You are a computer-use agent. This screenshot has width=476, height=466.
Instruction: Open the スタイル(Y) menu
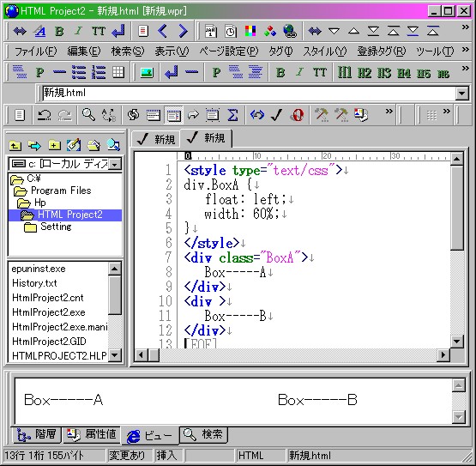coord(325,51)
